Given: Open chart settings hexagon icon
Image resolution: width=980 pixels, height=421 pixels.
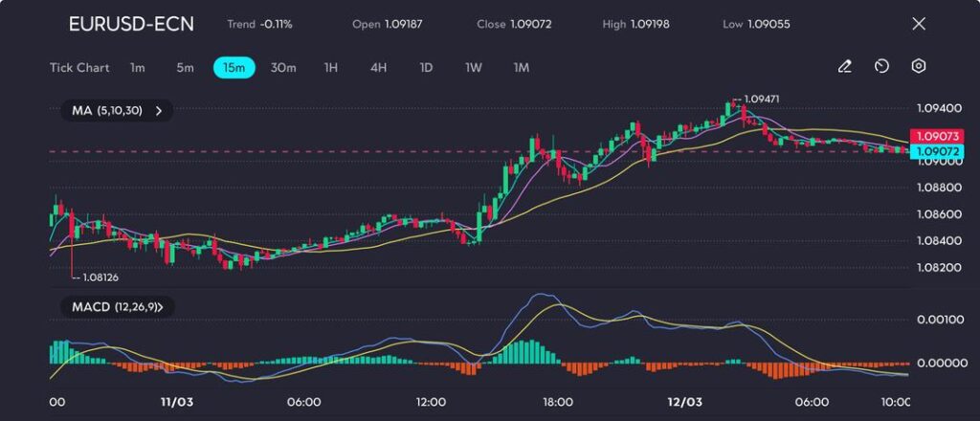Looking at the screenshot, I should click(x=919, y=67).
